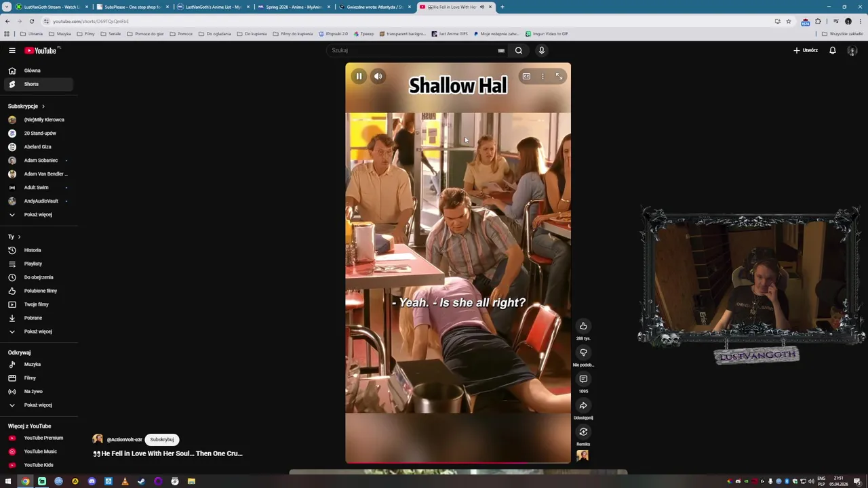Open the Muzyka bookmarks folder

pos(60,34)
